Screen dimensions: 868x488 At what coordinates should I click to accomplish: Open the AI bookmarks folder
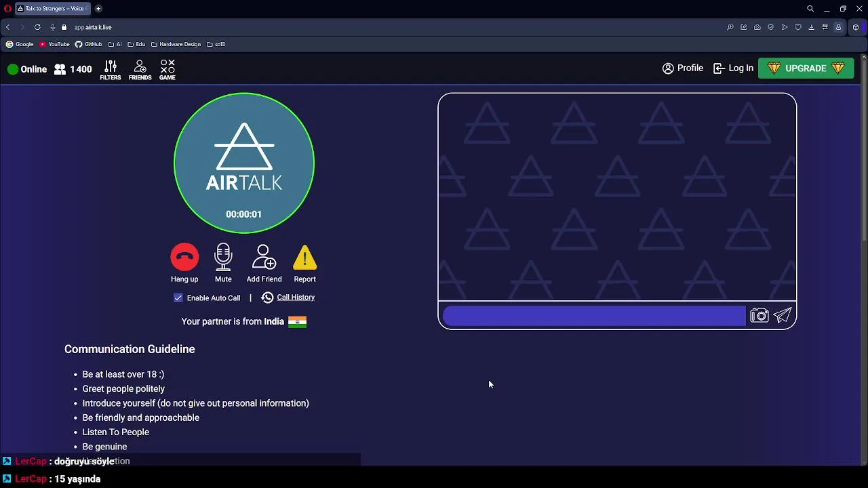115,44
